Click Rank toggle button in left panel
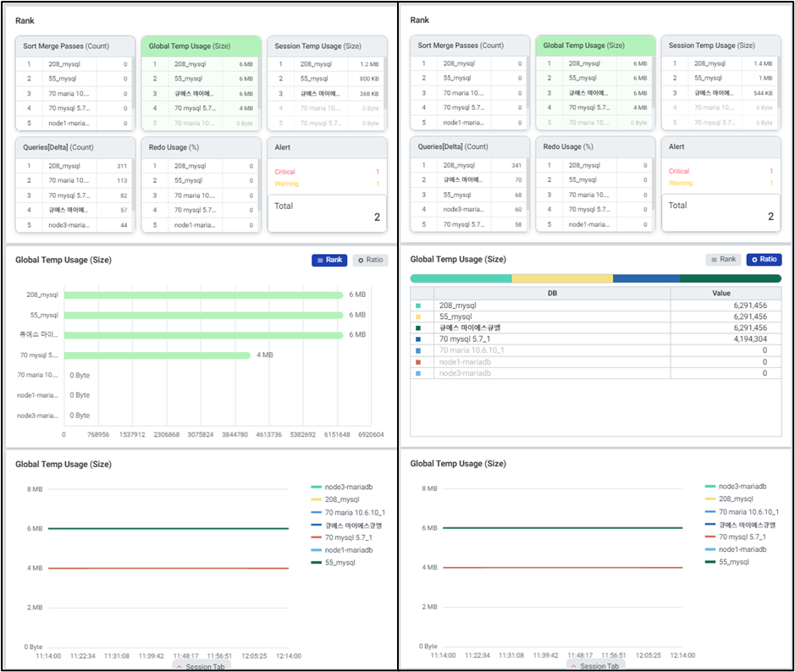 point(329,260)
